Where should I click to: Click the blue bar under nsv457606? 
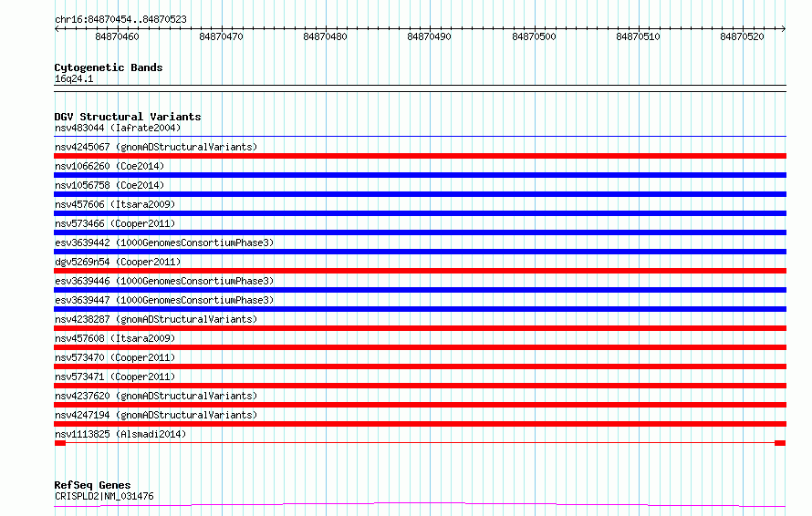420,213
